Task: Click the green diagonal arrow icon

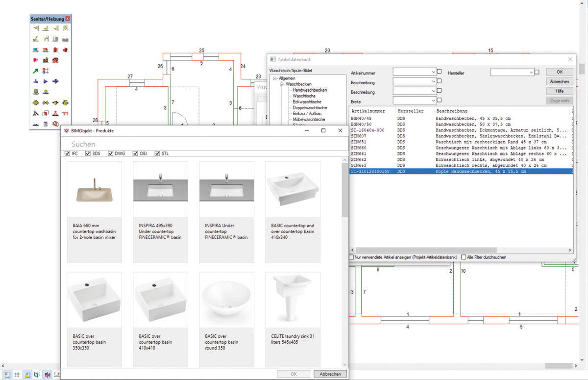Action: point(36,71)
